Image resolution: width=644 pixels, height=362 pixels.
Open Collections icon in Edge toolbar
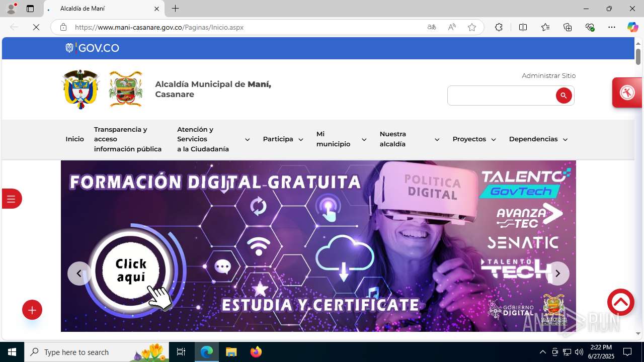tap(568, 27)
